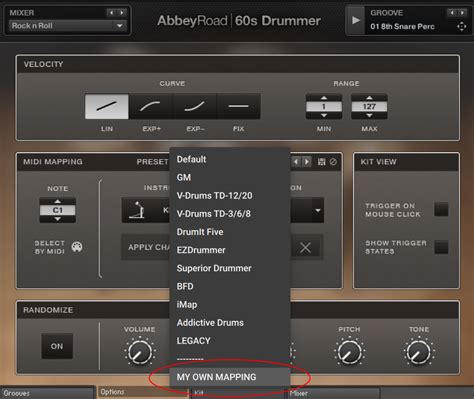This screenshot has height=399, width=474.
Task: Increase the MIDI note value
Action: 58,201
